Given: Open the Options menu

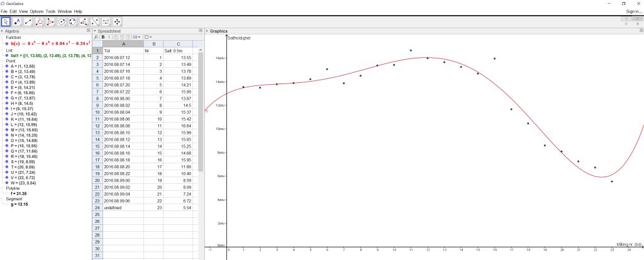Looking at the screenshot, I should tap(36, 11).
